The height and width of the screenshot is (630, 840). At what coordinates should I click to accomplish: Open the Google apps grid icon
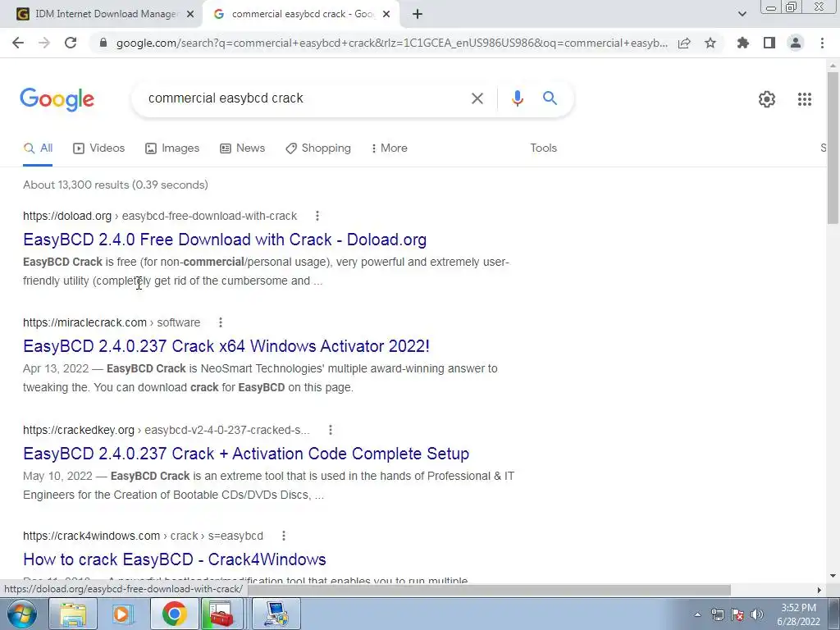tap(804, 99)
